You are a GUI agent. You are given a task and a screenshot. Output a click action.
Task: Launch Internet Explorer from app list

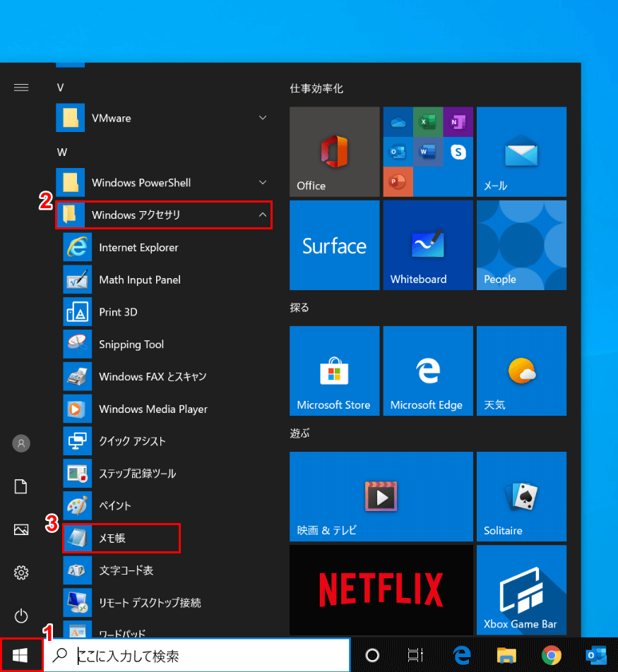(x=167, y=247)
